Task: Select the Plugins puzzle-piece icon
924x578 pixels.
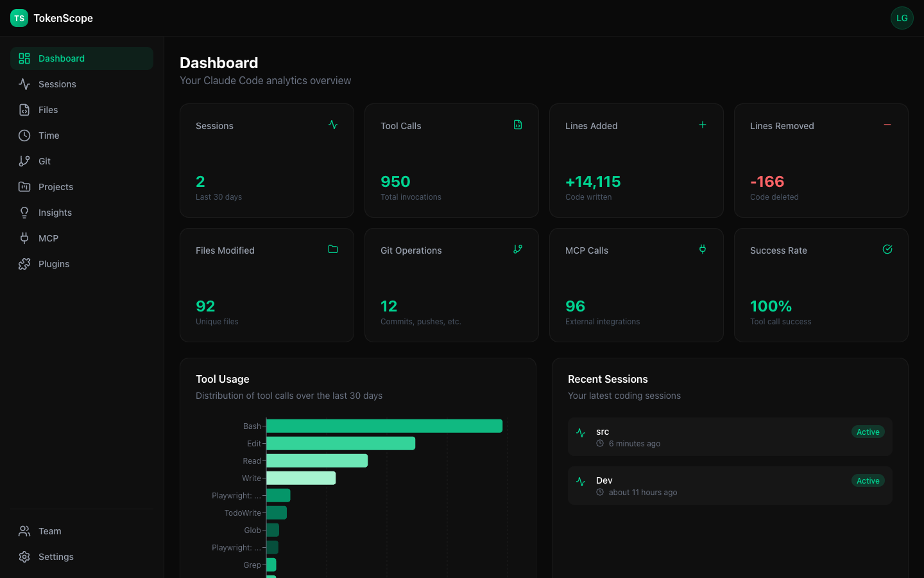Action: (24, 263)
